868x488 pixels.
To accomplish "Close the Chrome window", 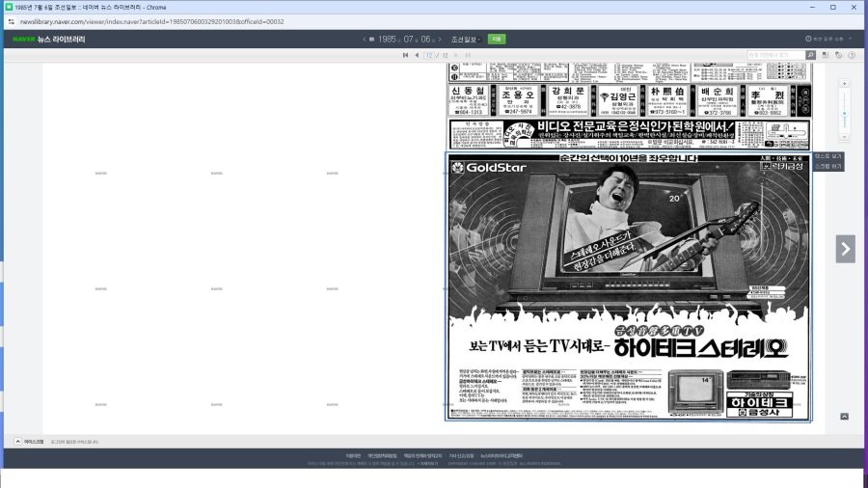I will 854,7.
